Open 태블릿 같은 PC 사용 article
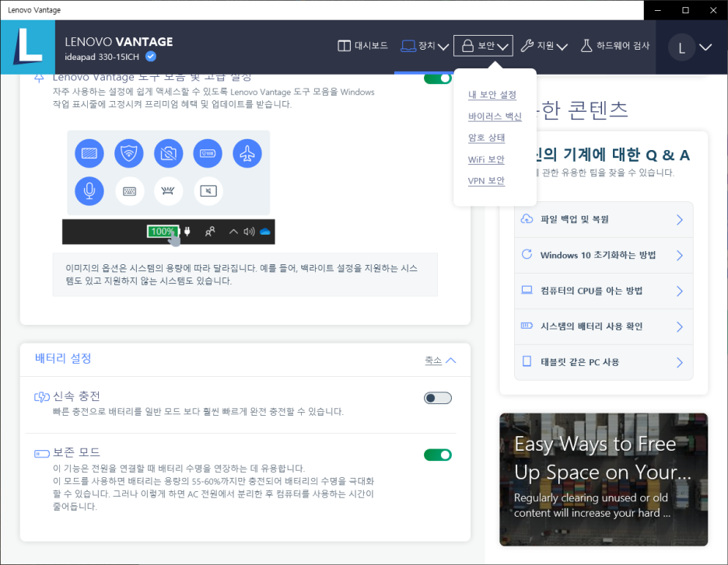This screenshot has height=565, width=728. tap(604, 362)
